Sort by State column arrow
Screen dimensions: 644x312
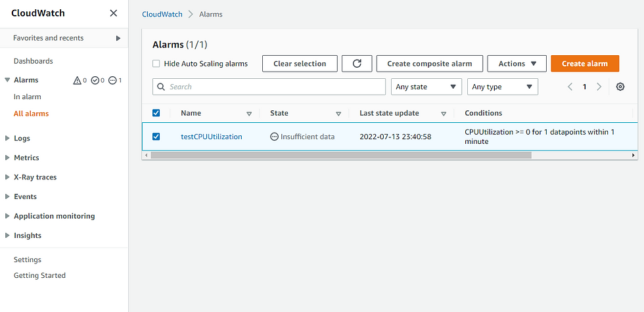click(x=338, y=114)
